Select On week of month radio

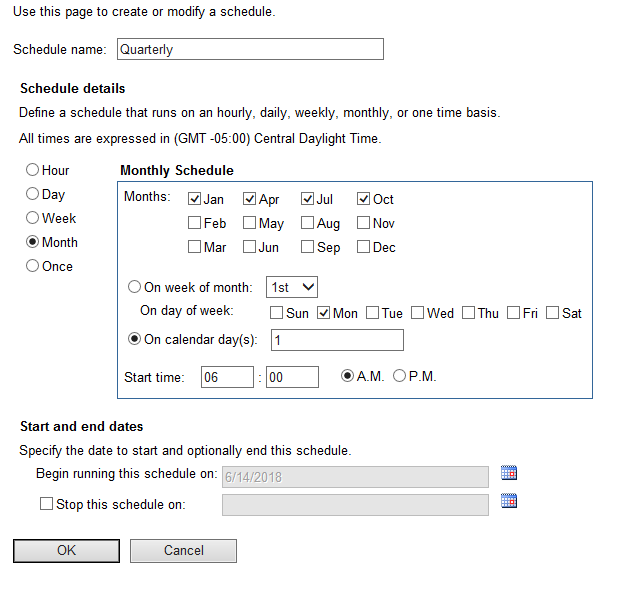point(136,287)
